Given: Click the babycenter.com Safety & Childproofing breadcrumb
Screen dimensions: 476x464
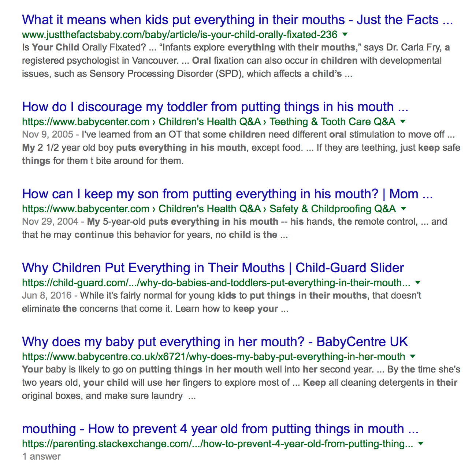Looking at the screenshot, I should click(333, 209).
